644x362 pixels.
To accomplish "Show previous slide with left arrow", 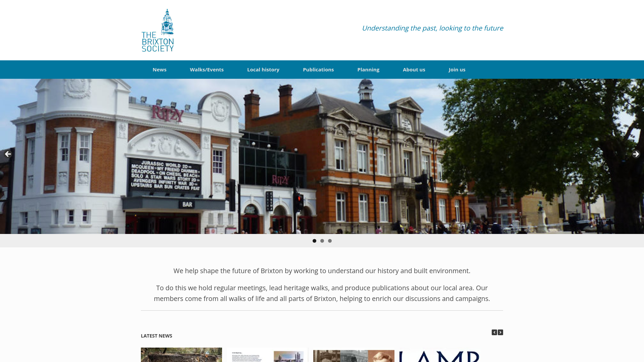I will (8, 154).
